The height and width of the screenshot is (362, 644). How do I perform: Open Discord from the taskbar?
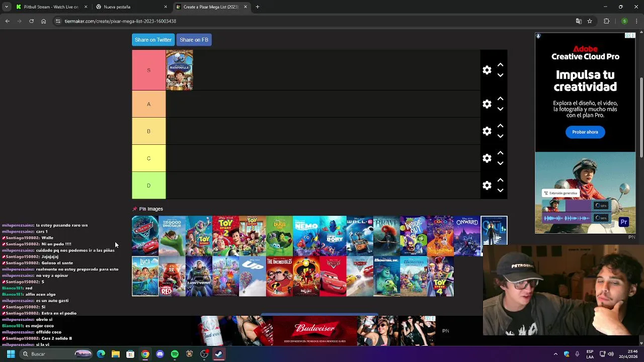pos(160,354)
